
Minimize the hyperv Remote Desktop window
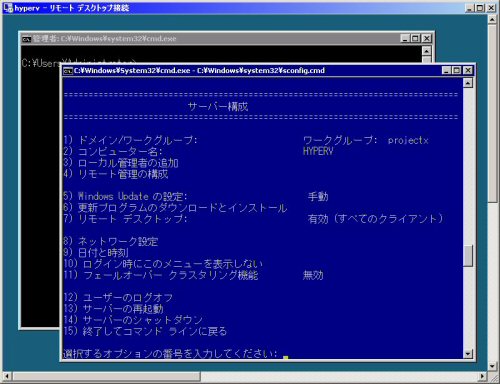pyautogui.click(x=469, y=8)
